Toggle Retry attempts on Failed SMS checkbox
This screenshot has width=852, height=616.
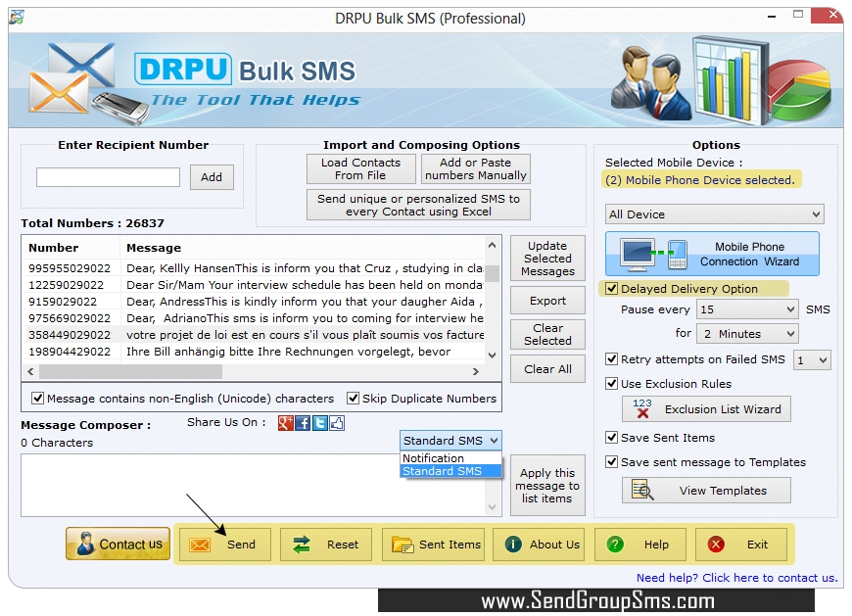(611, 359)
